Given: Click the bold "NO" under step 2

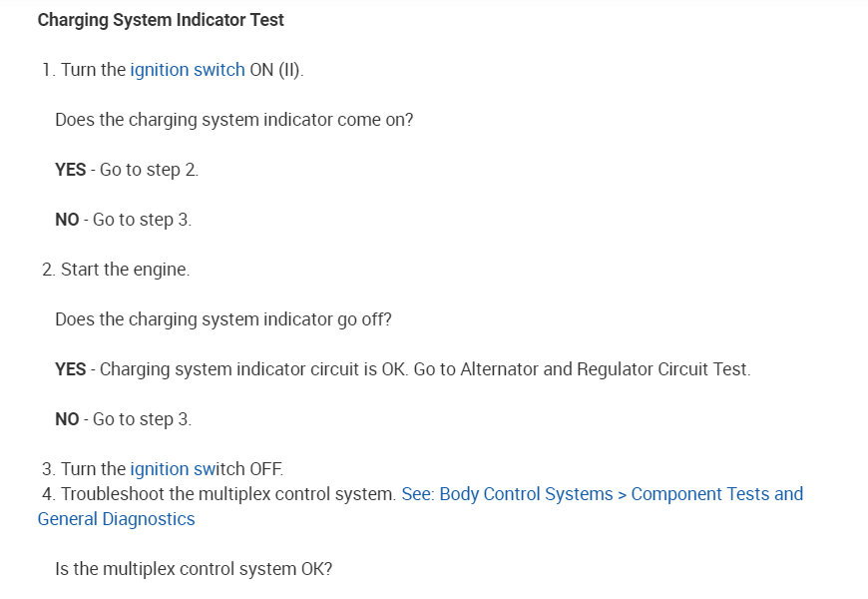Looking at the screenshot, I should coord(67,419).
